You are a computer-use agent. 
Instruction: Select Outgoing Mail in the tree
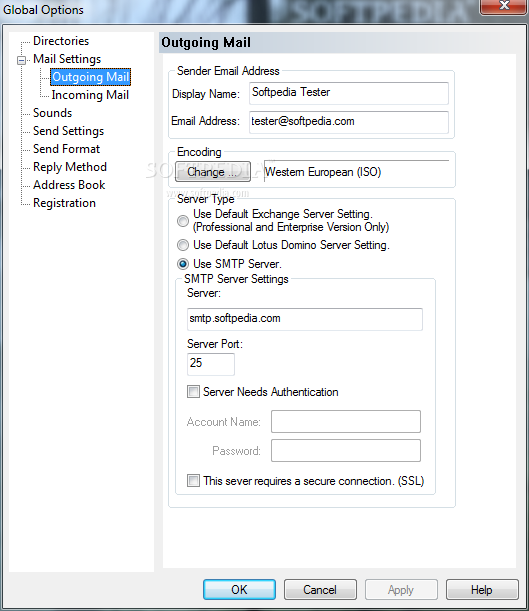[90, 77]
